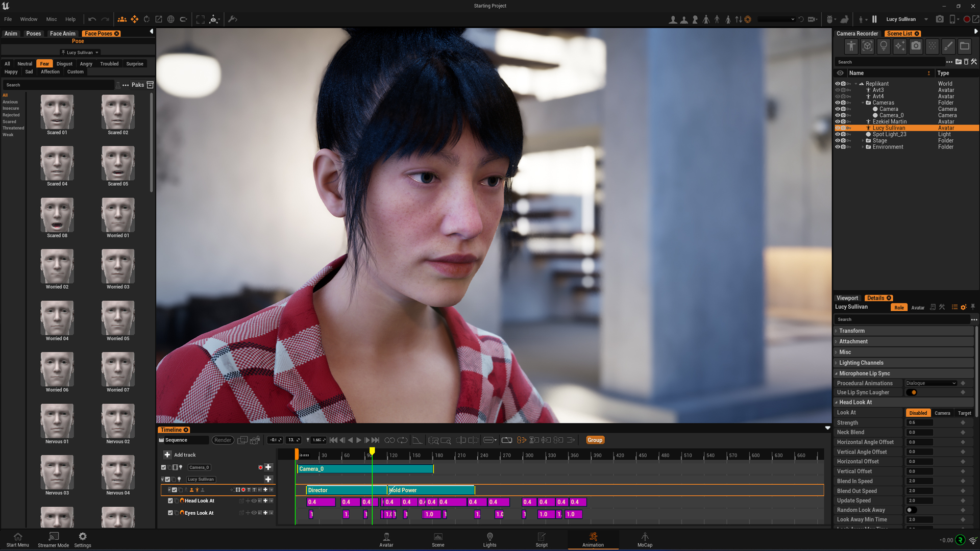Hide Spot Light_23 with its eye icon
This screenshot has width=980, height=551.
tap(837, 134)
